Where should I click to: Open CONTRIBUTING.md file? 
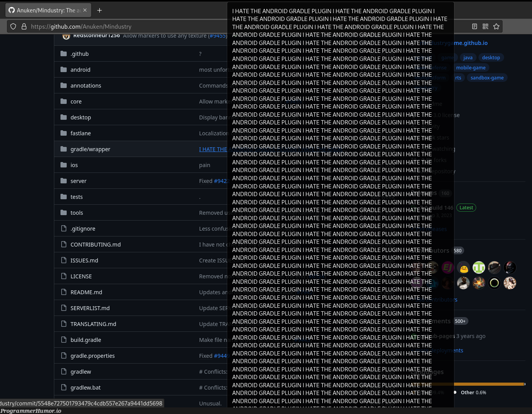[95, 245]
